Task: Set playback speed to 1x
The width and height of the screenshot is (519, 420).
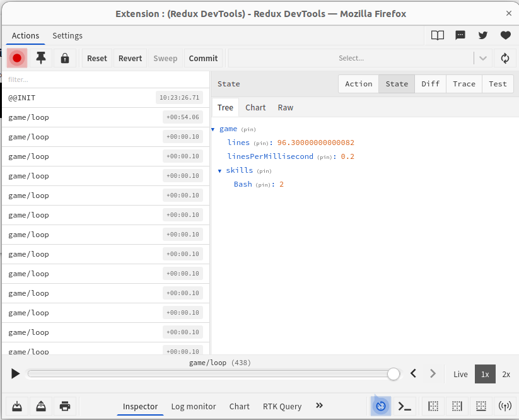Action: pyautogui.click(x=485, y=375)
